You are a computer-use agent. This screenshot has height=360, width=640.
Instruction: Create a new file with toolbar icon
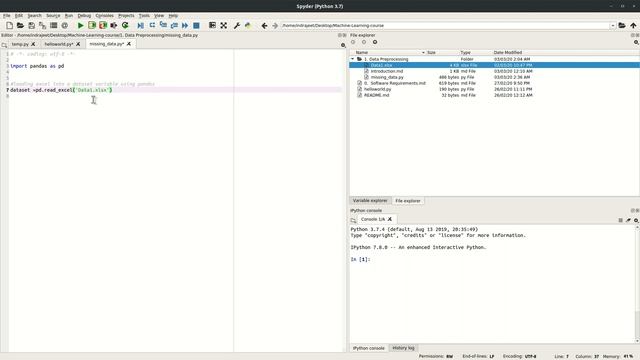[9, 25]
